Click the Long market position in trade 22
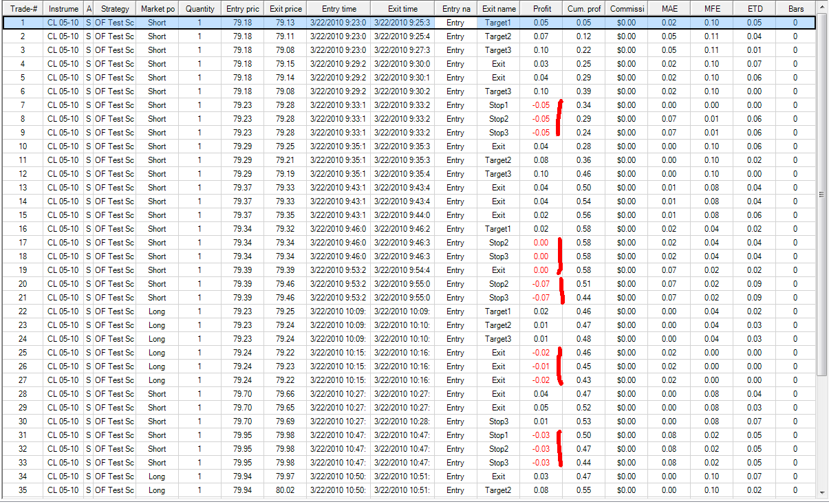Image resolution: width=829 pixels, height=504 pixels. click(157, 311)
